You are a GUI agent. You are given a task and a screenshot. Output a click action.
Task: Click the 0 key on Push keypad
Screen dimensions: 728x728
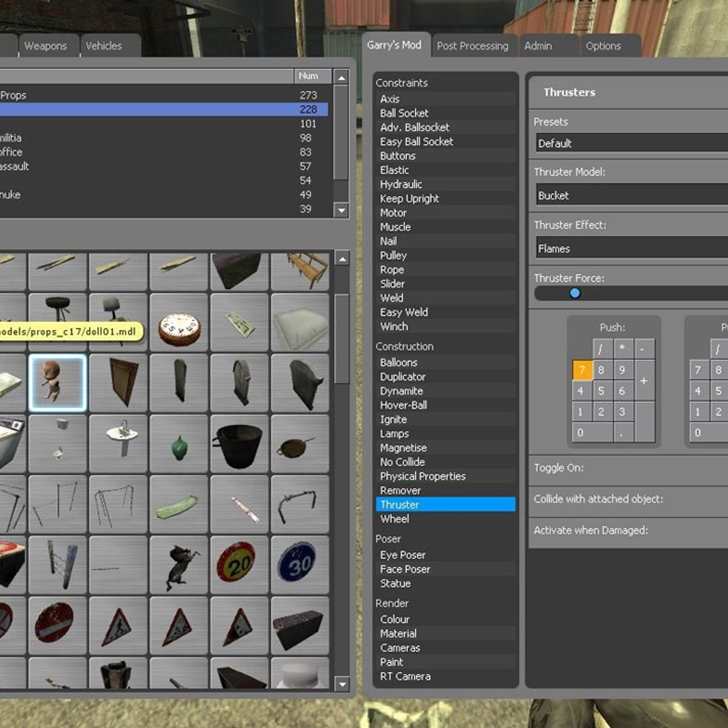(592, 433)
